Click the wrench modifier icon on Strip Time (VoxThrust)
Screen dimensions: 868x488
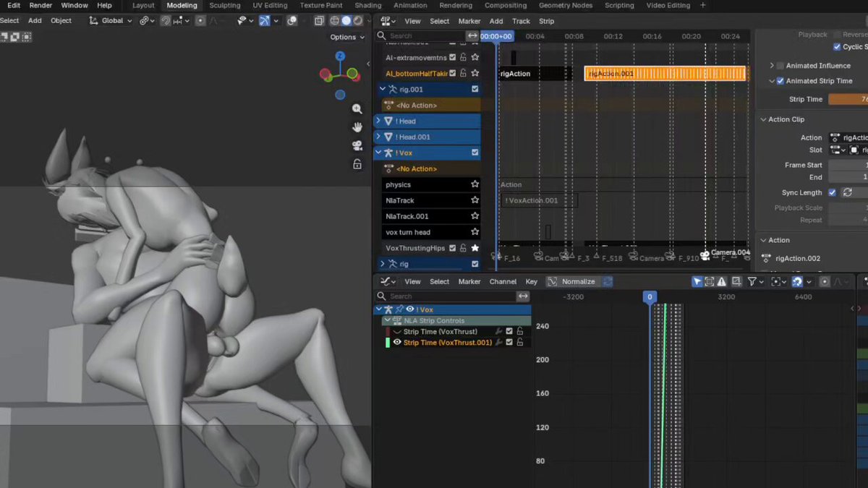point(498,332)
